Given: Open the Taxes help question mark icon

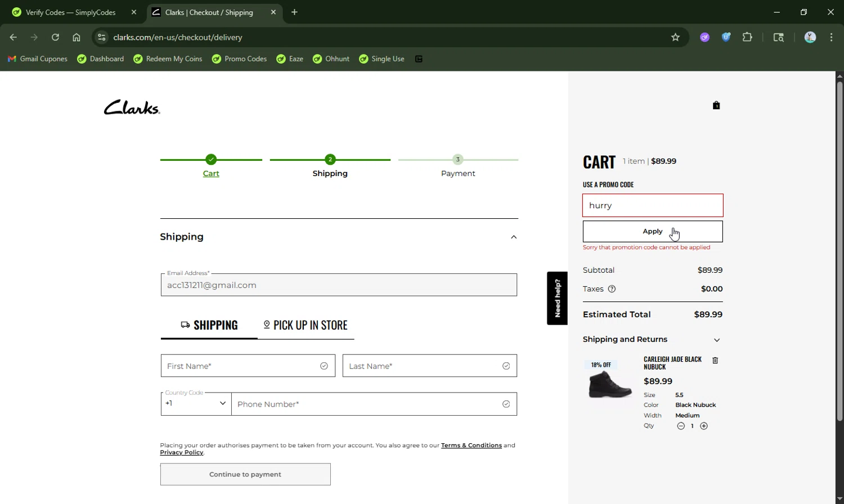Looking at the screenshot, I should click(612, 289).
